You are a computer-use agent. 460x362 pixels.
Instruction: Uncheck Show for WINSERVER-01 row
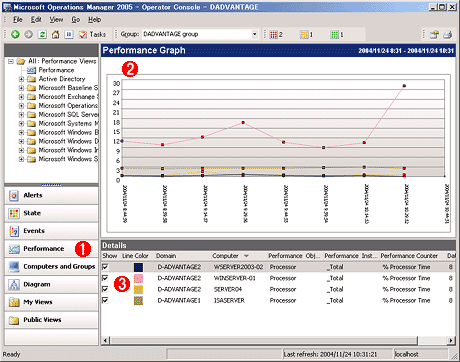[105, 278]
